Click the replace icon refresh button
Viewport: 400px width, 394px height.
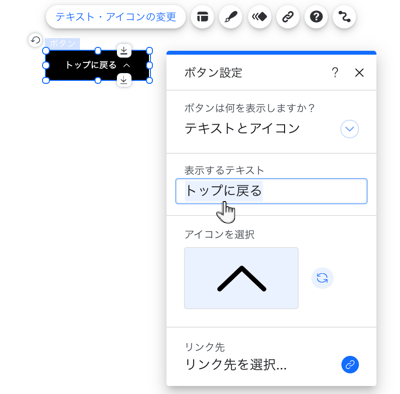click(x=322, y=278)
